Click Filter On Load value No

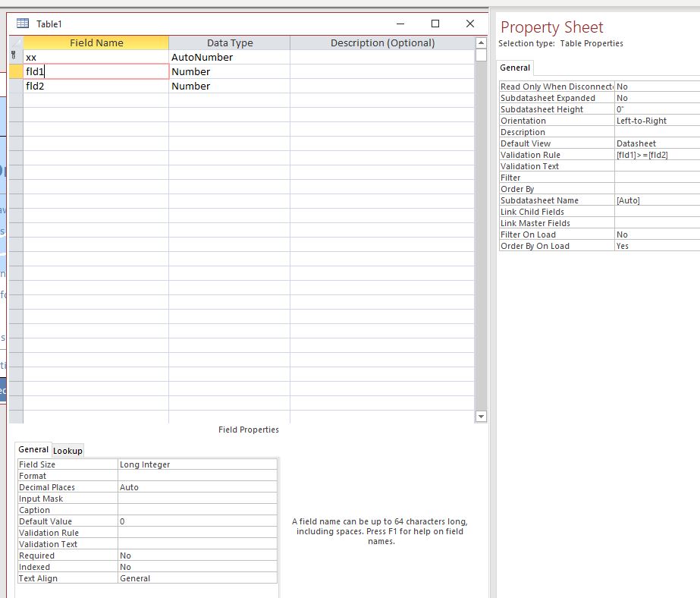[x=657, y=234]
